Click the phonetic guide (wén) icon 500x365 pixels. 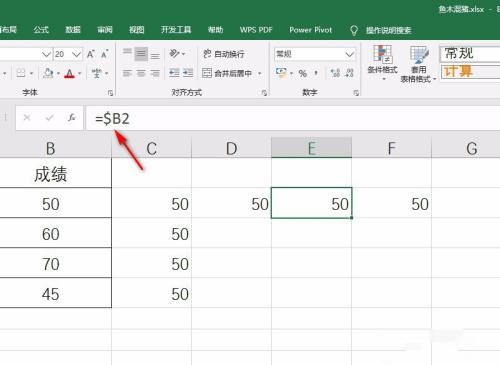click(97, 73)
